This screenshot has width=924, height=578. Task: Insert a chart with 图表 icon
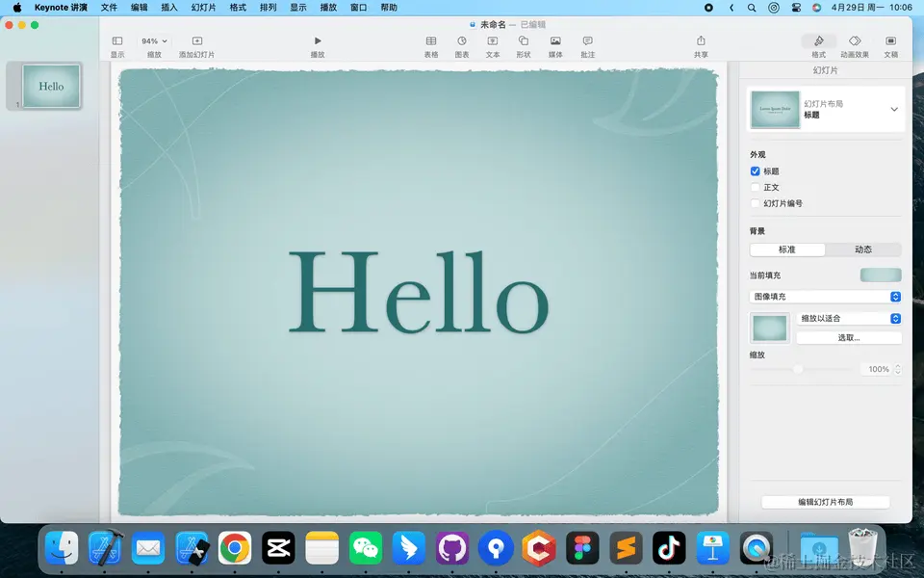(462, 46)
